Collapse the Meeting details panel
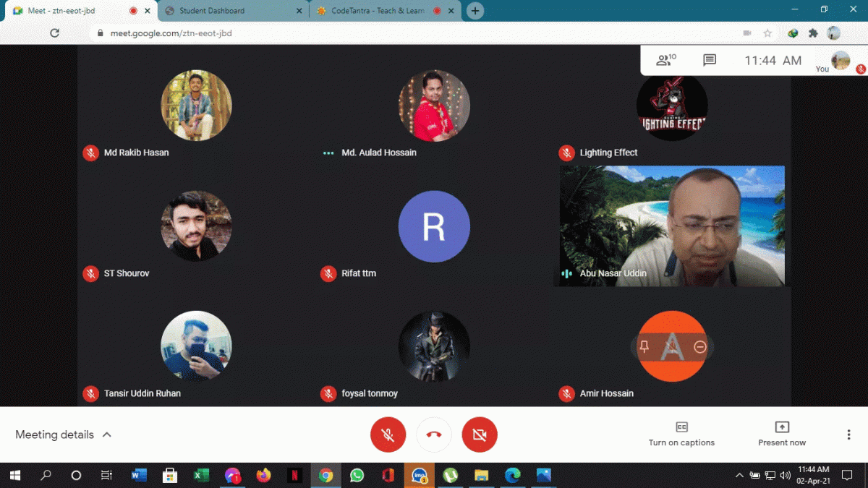The image size is (868, 488). pos(106,435)
